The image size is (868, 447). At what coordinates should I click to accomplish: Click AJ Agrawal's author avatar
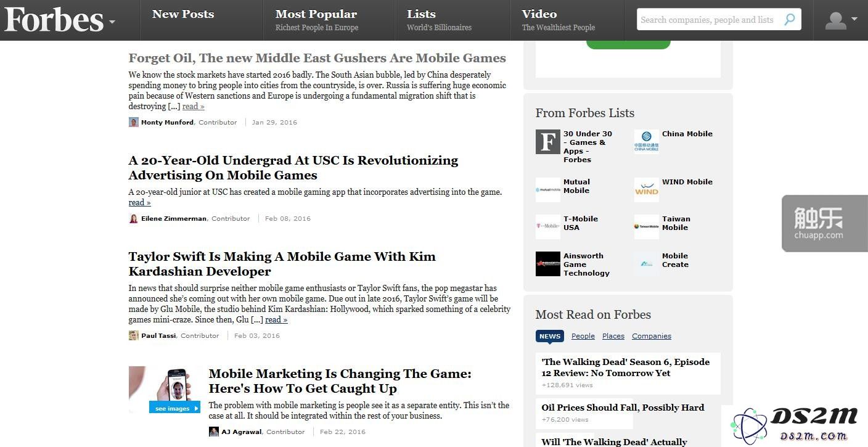(213, 432)
